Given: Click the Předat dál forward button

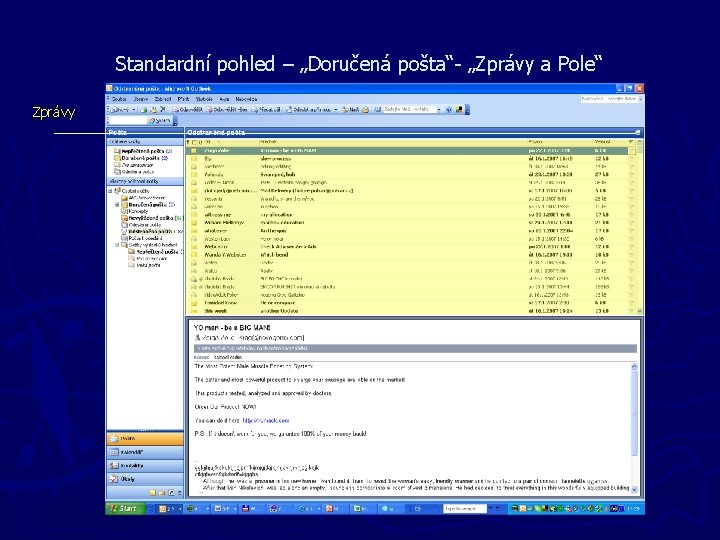Looking at the screenshot, I should coord(266,110).
